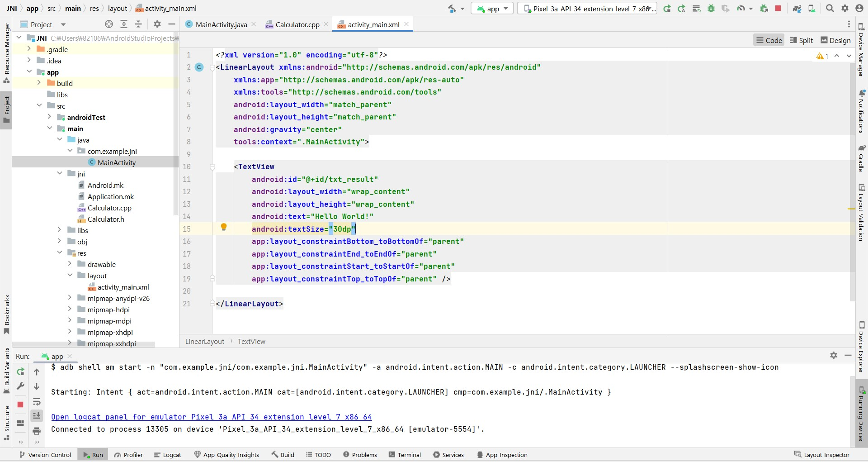Stop the app with top toolbar red square
The width and height of the screenshot is (868, 462).
[778, 9]
